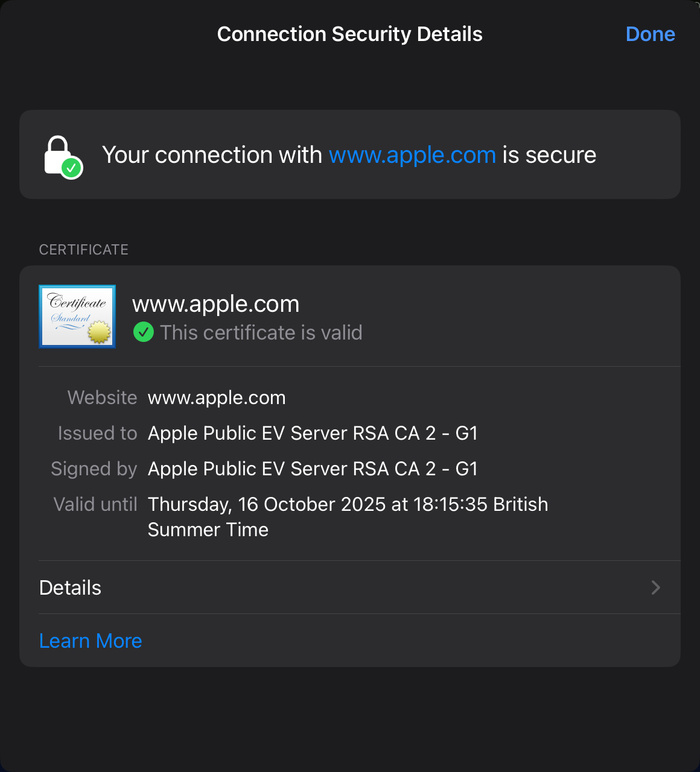
Task: Click the Signed by certificate authority value
Action: [x=313, y=469]
